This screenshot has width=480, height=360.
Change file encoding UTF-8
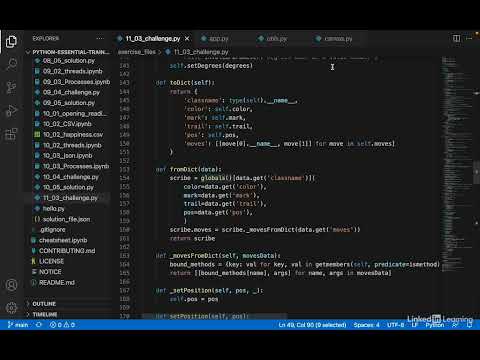(x=395, y=325)
